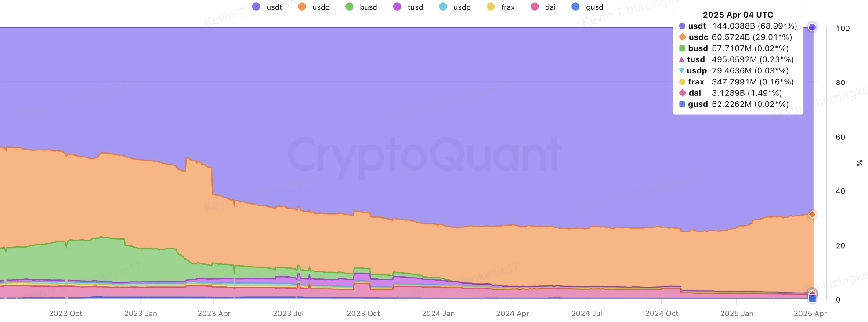Click the 2024 Jul x-axis label
Viewport: 868px width, 322px height.
[x=586, y=313]
